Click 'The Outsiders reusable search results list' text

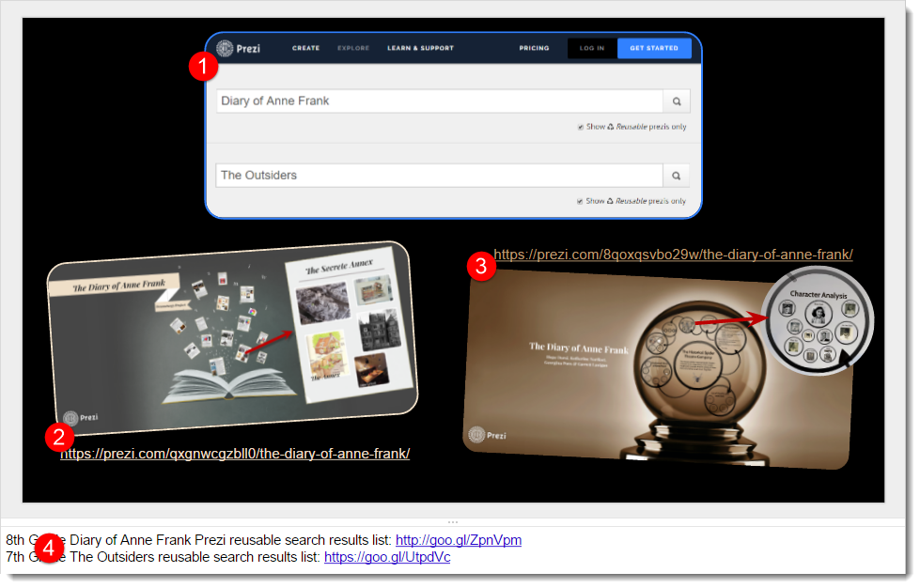195,557
